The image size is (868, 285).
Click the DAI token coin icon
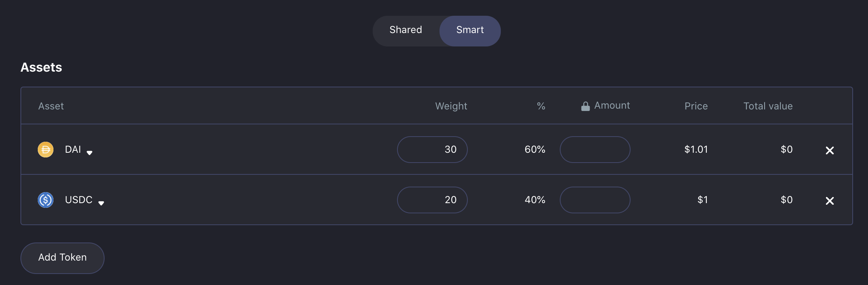[46, 150]
